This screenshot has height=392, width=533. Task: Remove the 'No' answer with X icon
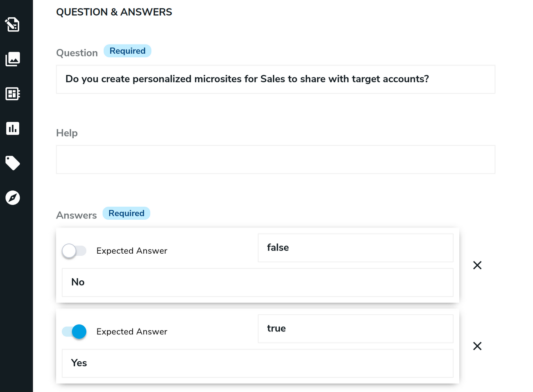tap(477, 265)
